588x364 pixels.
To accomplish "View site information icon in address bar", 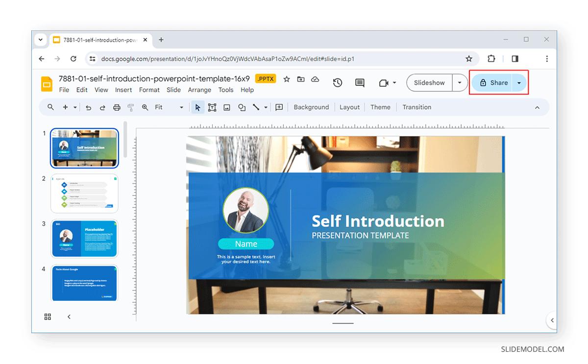I will click(93, 59).
